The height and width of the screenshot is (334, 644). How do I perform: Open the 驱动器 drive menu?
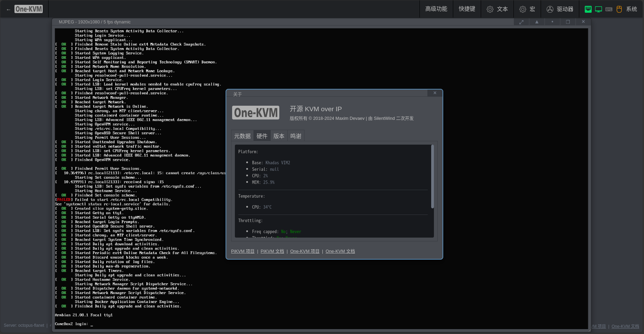click(x=560, y=9)
